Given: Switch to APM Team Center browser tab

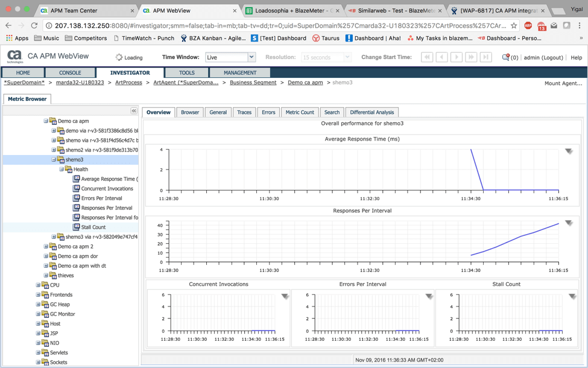Looking at the screenshot, I should tap(87, 10).
